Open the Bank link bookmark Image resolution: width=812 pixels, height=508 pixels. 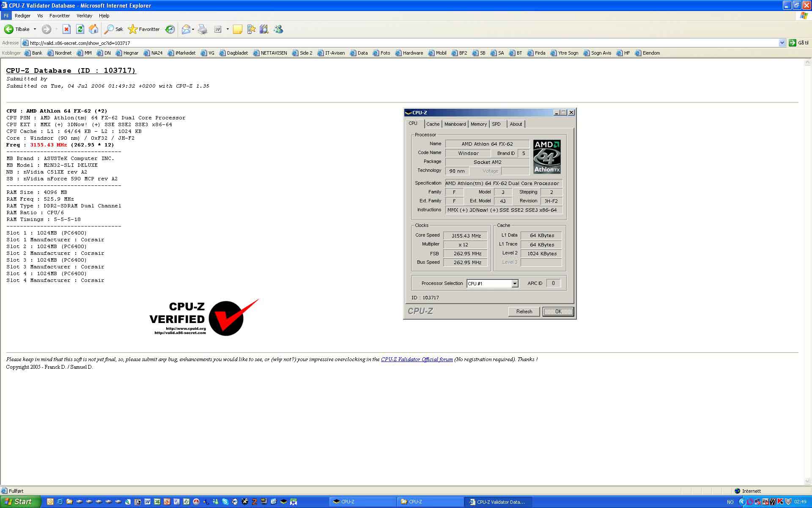coord(33,53)
